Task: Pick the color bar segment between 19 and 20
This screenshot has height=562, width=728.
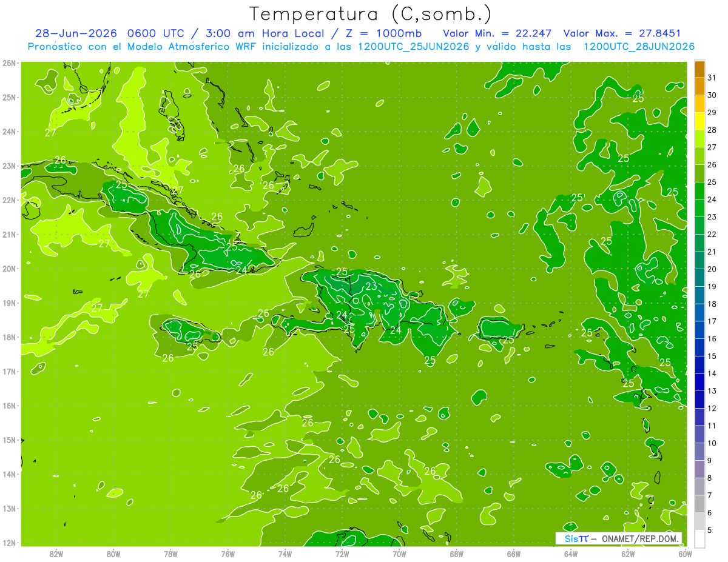Action: (699, 278)
